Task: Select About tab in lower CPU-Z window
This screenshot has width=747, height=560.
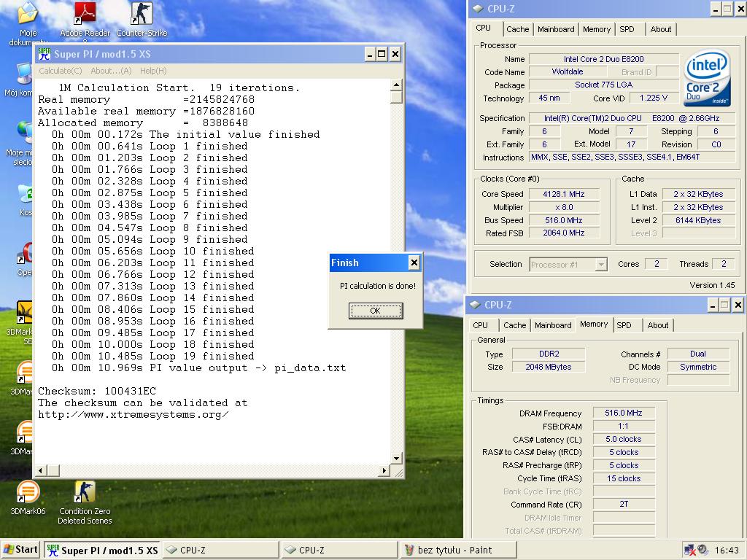Action: pos(657,325)
